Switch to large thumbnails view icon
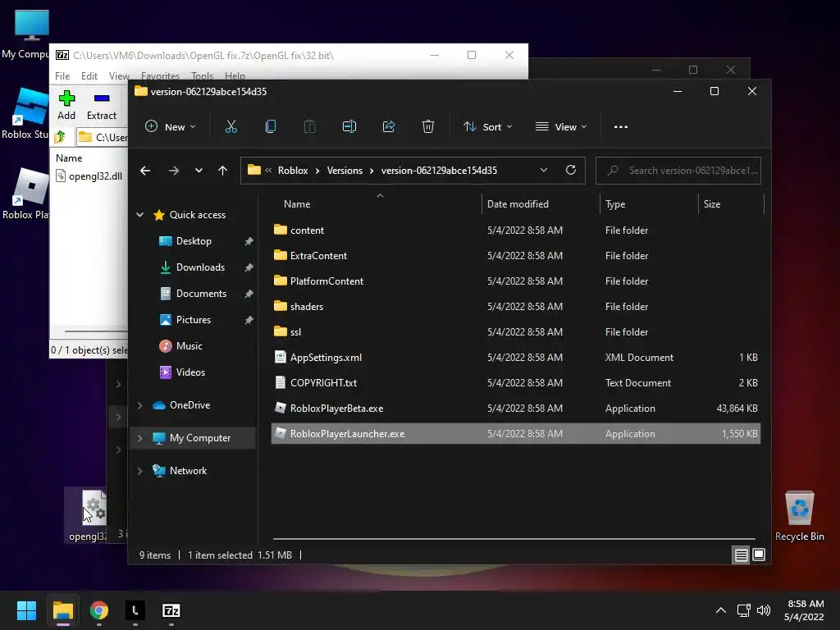 [x=759, y=555]
